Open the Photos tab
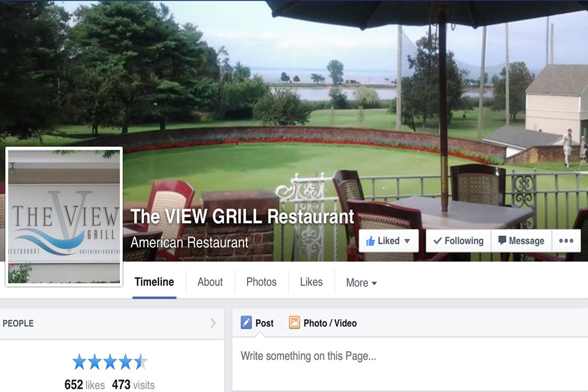Screen dimensions: 588x392 261,282
